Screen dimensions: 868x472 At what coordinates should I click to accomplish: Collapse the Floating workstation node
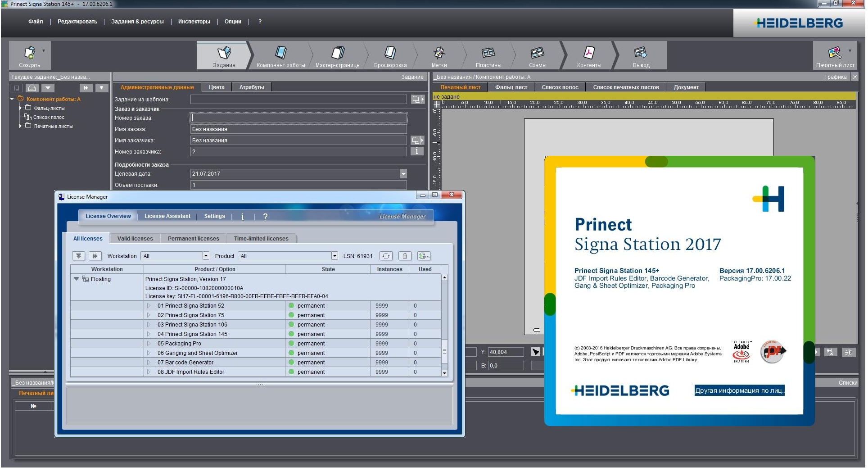click(x=77, y=280)
